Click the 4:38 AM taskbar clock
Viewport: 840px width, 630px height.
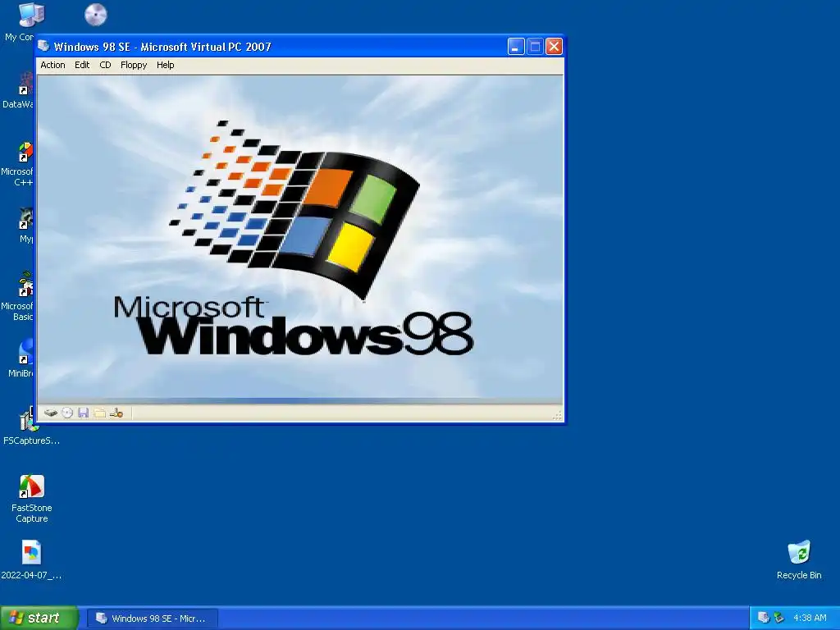pyautogui.click(x=810, y=618)
